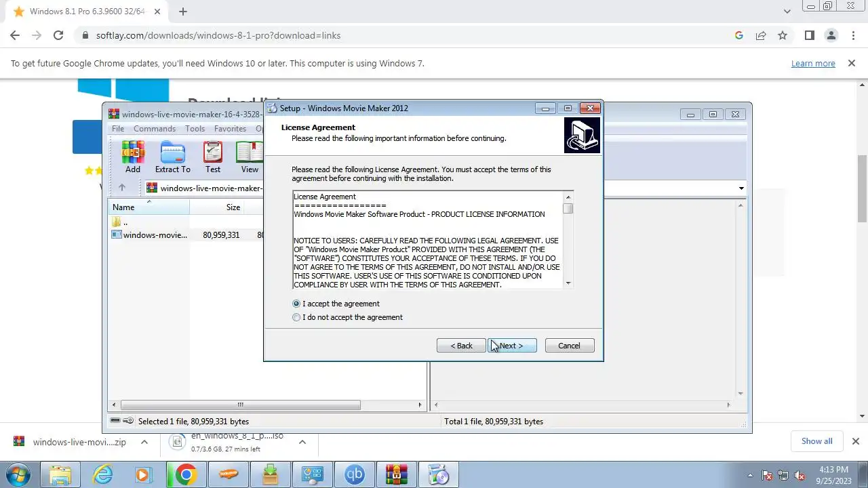Open Windows Media Player from taskbar

tap(144, 474)
